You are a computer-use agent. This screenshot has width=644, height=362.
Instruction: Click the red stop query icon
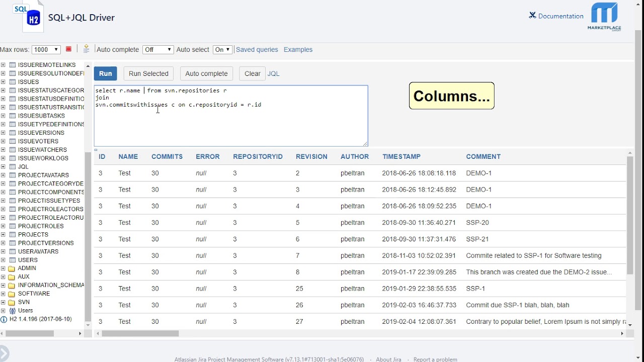[x=68, y=49]
